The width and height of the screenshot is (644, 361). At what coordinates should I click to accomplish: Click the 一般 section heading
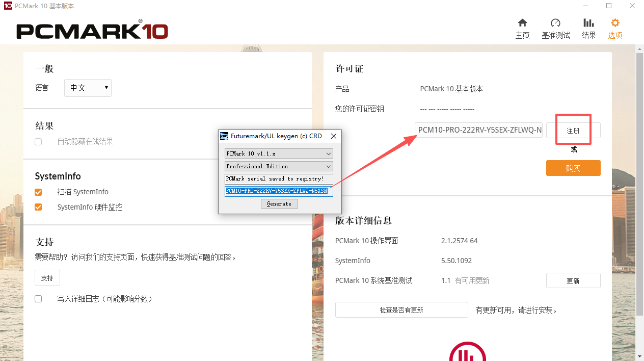44,69
